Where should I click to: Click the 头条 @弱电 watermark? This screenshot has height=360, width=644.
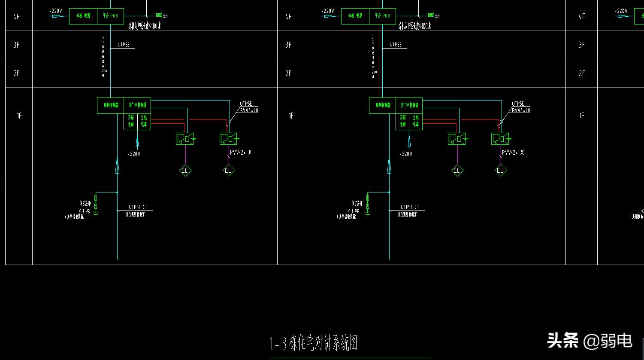point(590,341)
